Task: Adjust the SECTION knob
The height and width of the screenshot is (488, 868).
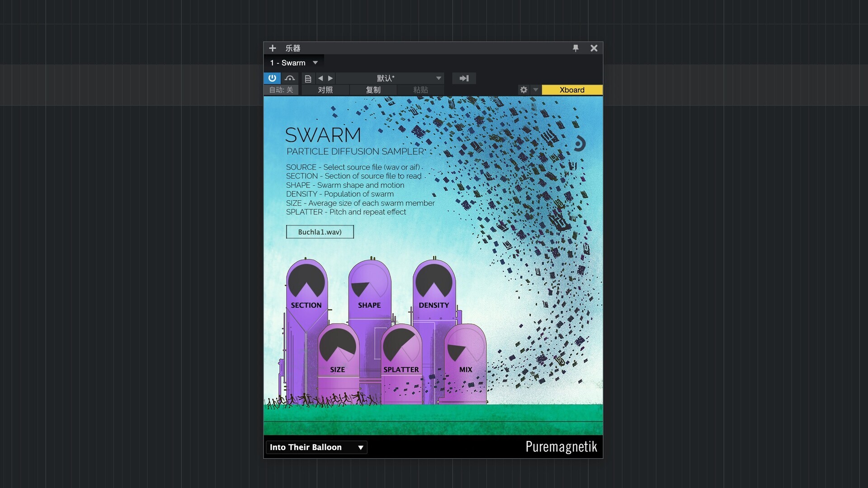Action: [x=307, y=281]
